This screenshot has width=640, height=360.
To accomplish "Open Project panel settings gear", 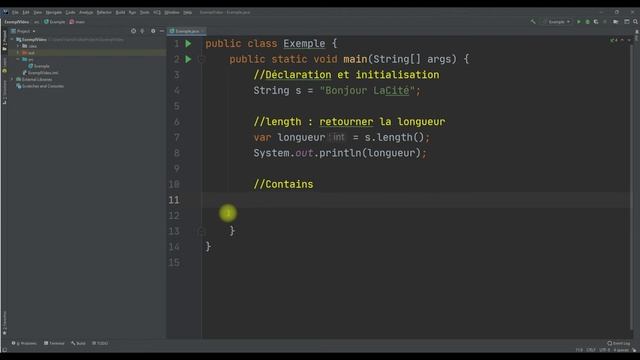I will pos(153,31).
